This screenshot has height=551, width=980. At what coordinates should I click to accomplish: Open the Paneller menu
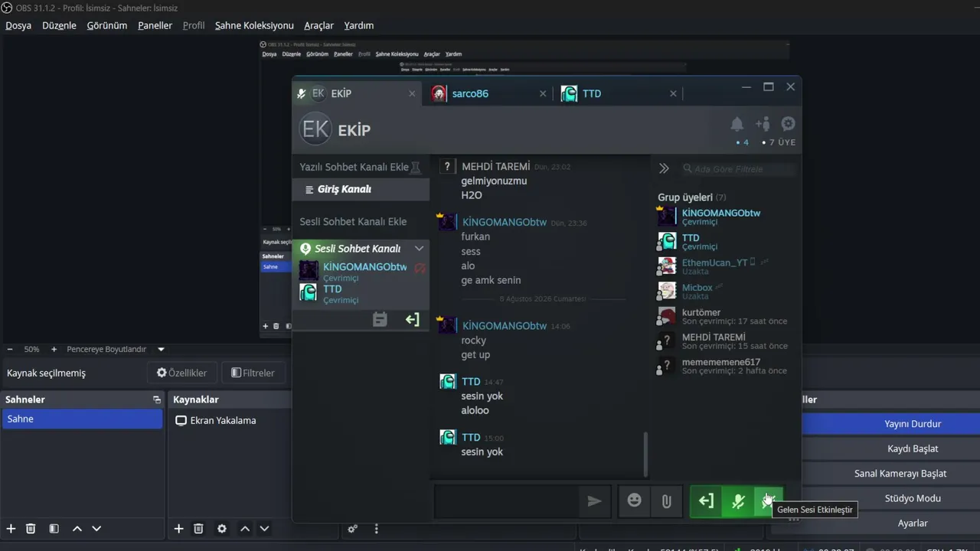(155, 25)
